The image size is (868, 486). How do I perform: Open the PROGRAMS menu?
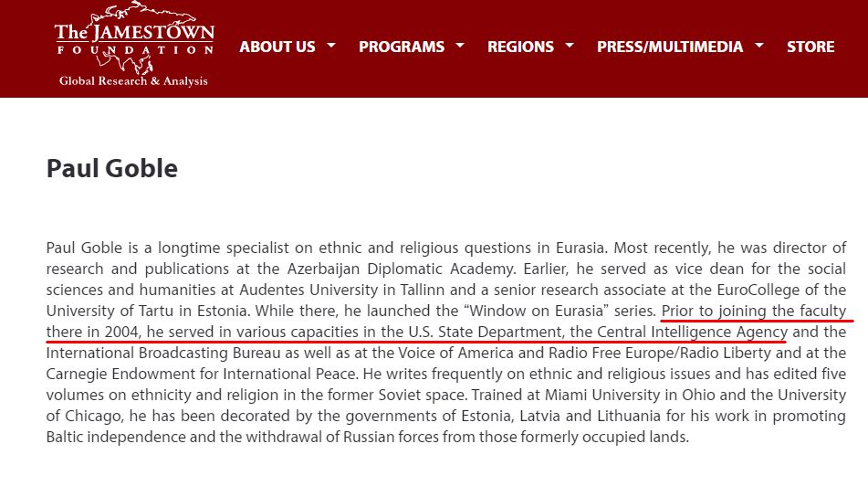click(x=401, y=47)
